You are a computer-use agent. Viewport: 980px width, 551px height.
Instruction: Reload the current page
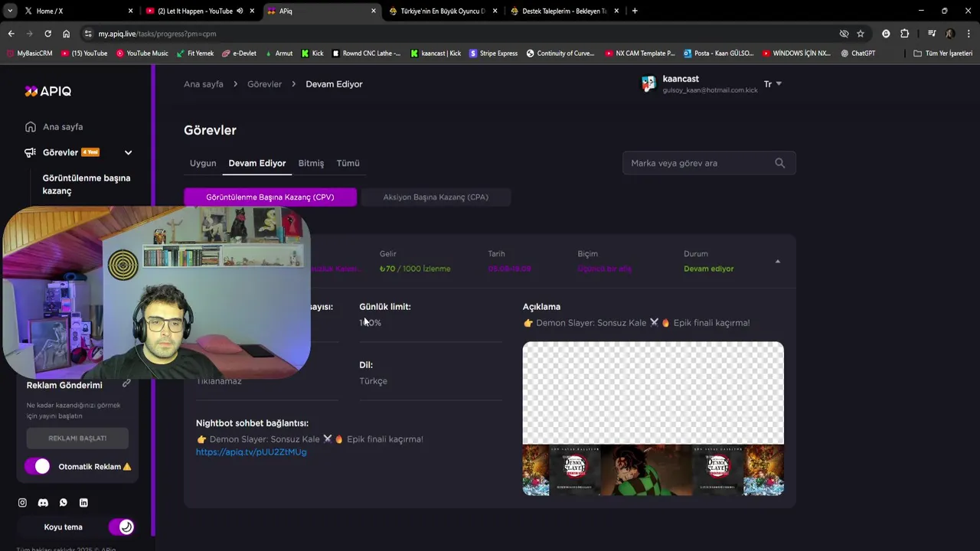click(x=47, y=34)
